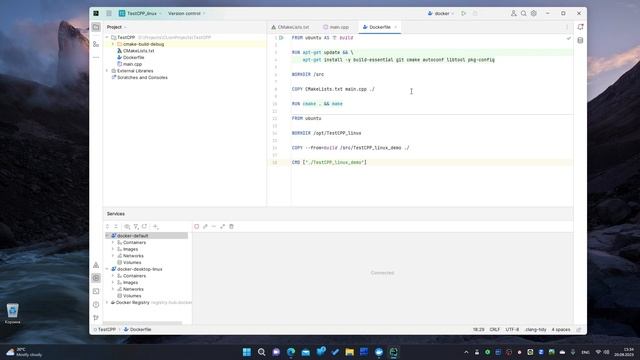Screen dimensions: 640x360
Task: Open Microsoft Edge from the taskbar
Action: 291,352
